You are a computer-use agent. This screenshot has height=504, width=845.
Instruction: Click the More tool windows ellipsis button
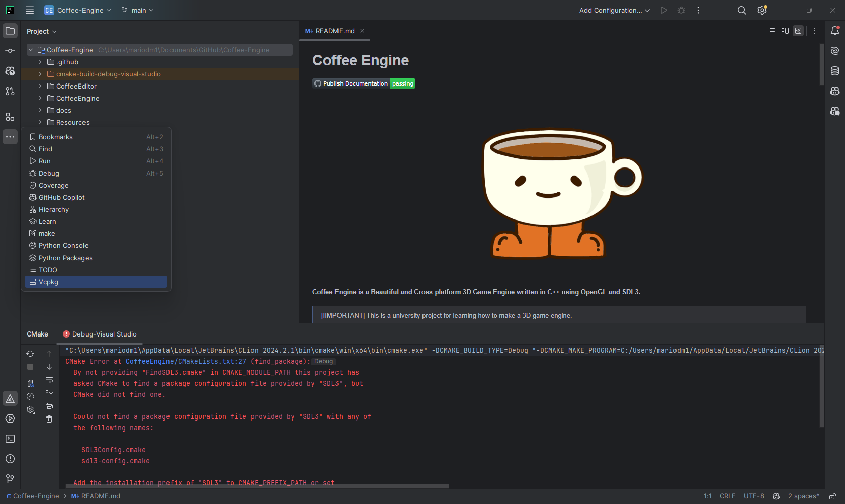(x=10, y=137)
